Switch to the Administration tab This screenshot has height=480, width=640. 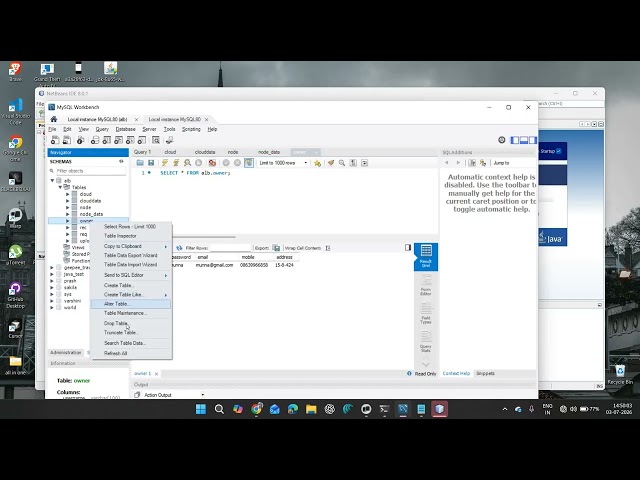coord(66,353)
